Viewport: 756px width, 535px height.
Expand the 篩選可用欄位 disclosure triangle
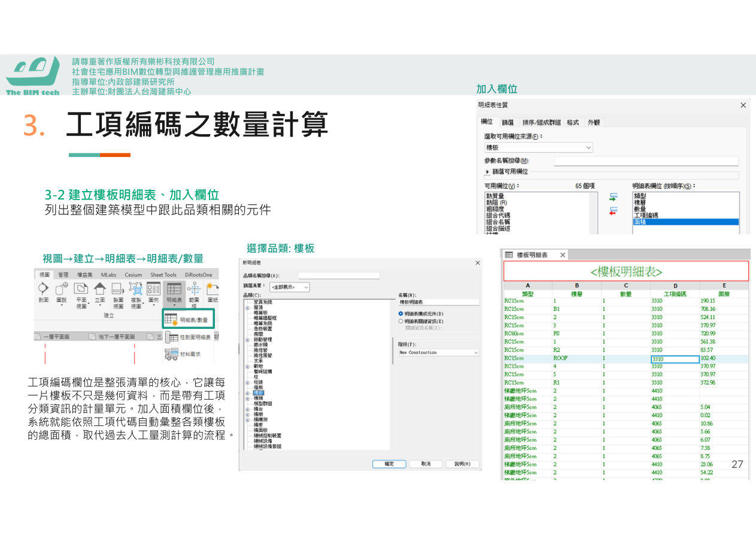click(x=487, y=172)
